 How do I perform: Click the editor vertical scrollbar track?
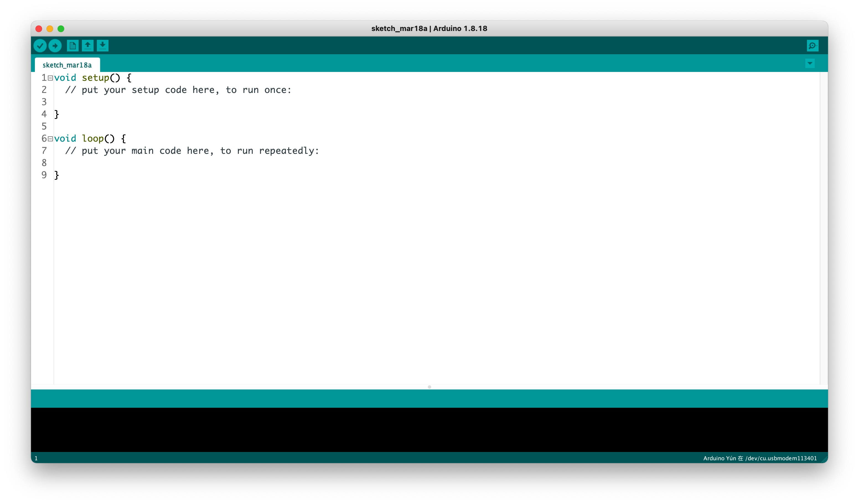pos(824,228)
